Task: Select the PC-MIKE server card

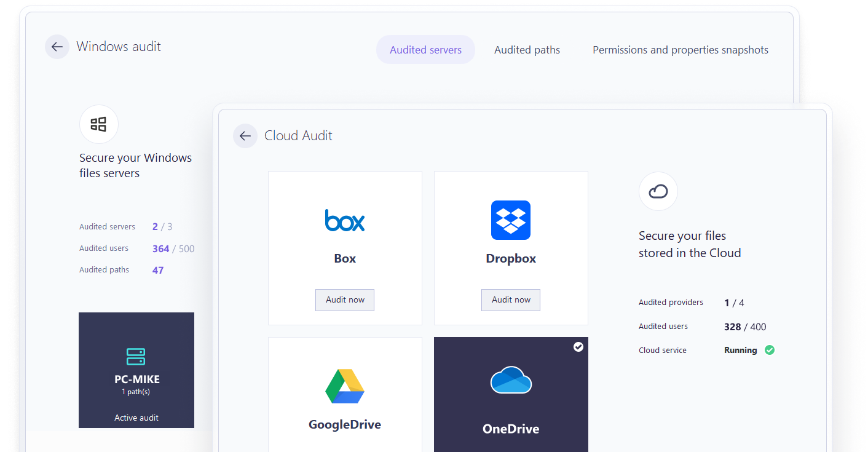Action: point(136,370)
